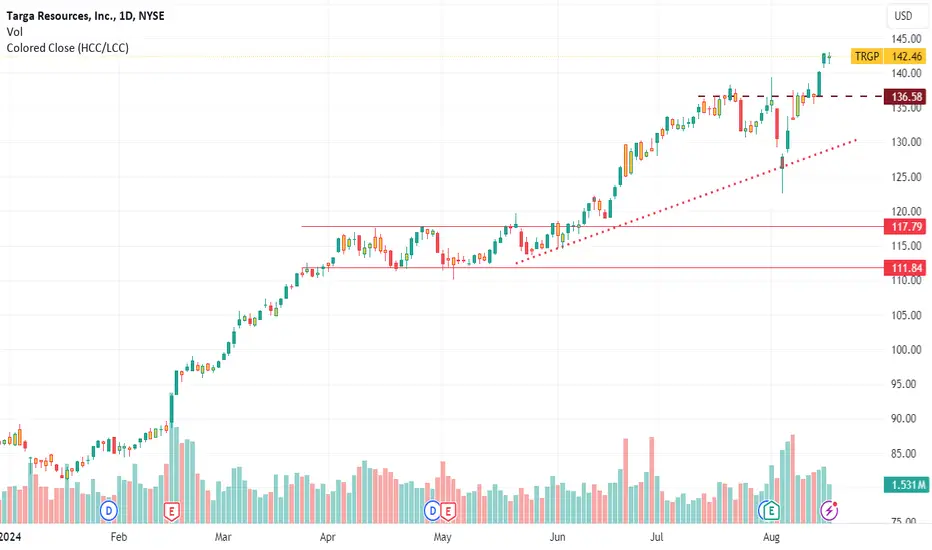Image resolution: width=932 pixels, height=550 pixels.
Task: Open the USD currency selector
Action: (x=903, y=16)
